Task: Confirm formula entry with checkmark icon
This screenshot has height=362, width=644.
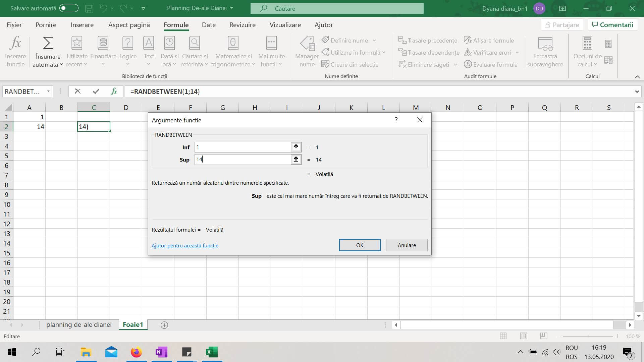Action: [x=96, y=91]
